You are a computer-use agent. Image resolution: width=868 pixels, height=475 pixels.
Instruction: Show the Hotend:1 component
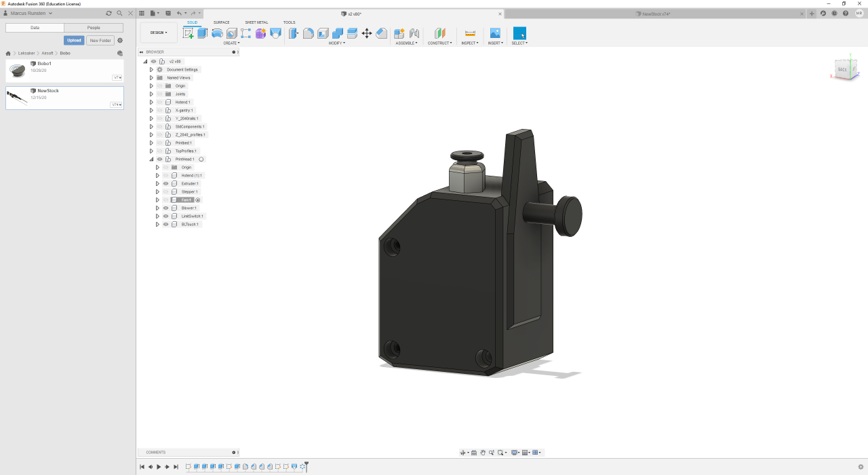[160, 102]
